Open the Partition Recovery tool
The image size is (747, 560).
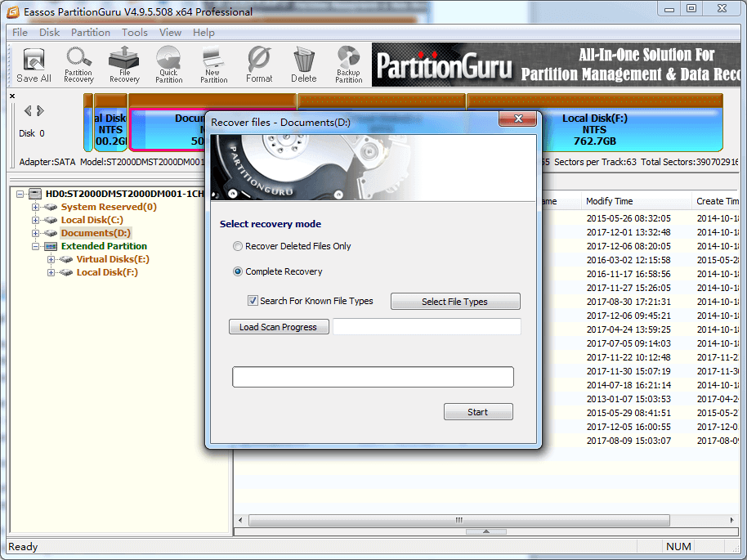click(x=78, y=65)
